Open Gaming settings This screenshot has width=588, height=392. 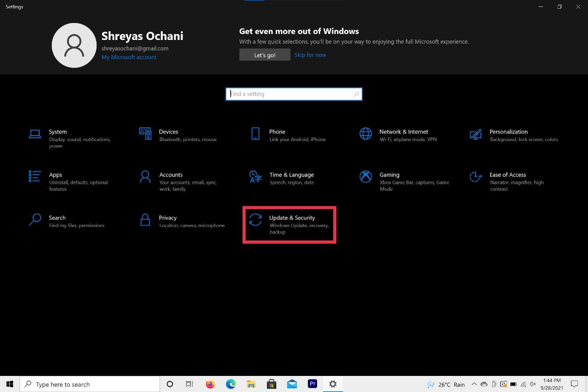(404, 182)
